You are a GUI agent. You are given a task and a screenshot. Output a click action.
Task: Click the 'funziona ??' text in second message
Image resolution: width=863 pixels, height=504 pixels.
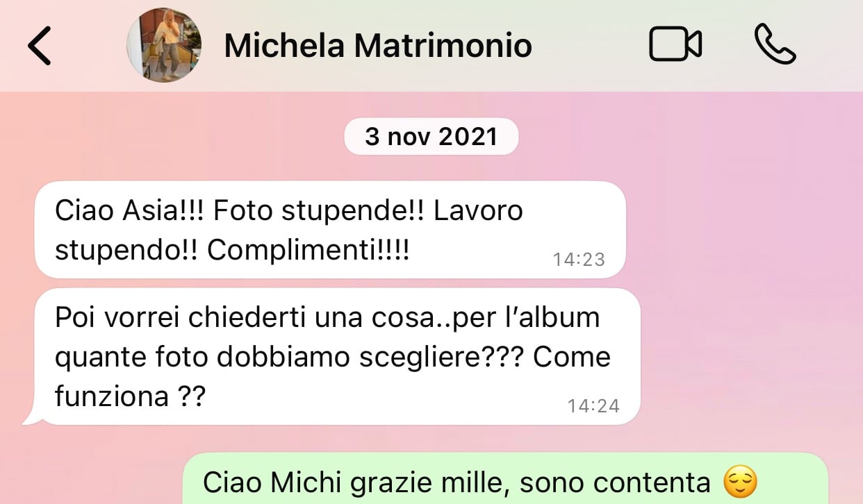130,397
